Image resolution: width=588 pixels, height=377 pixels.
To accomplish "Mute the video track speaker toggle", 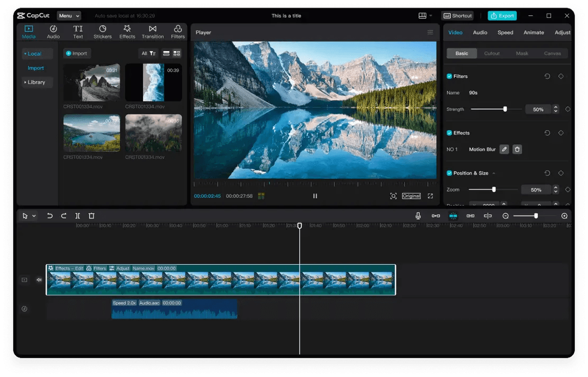I will coord(38,280).
